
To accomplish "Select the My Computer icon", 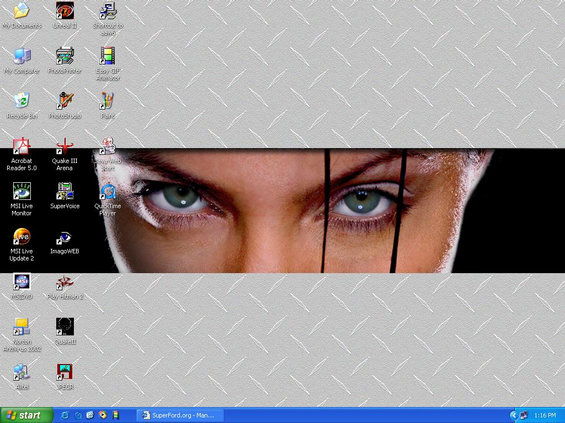I will click(22, 56).
